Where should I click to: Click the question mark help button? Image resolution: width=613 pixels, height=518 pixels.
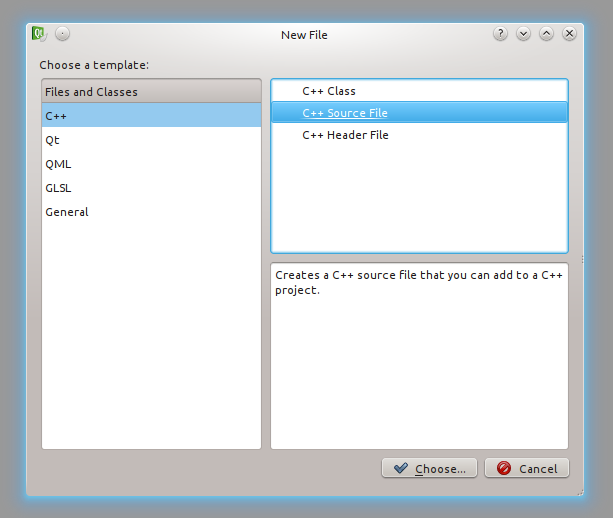(x=500, y=34)
